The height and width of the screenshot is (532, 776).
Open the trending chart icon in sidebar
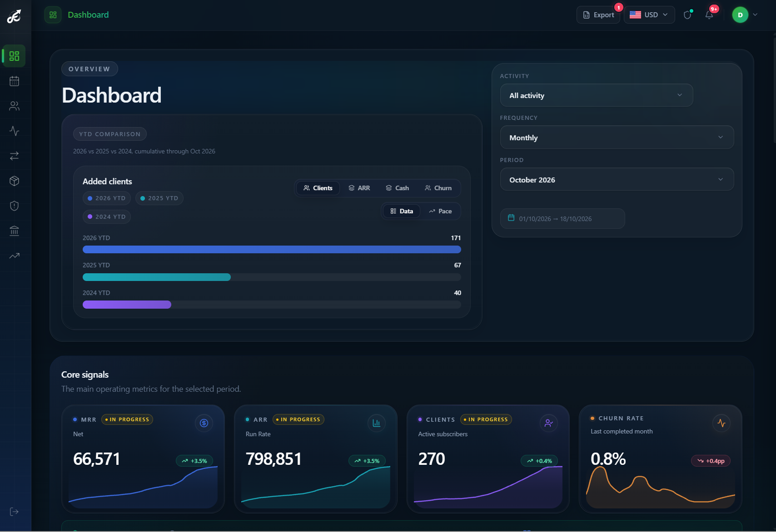click(14, 256)
